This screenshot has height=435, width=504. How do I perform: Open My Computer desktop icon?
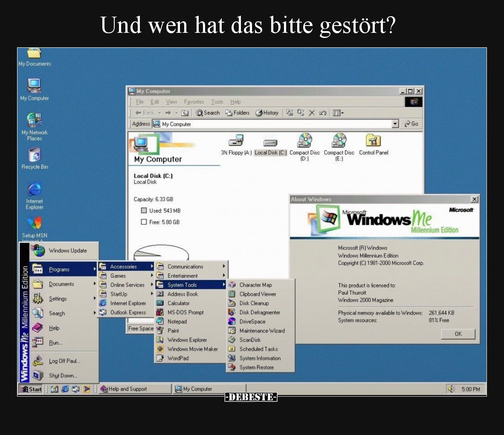tap(34, 89)
